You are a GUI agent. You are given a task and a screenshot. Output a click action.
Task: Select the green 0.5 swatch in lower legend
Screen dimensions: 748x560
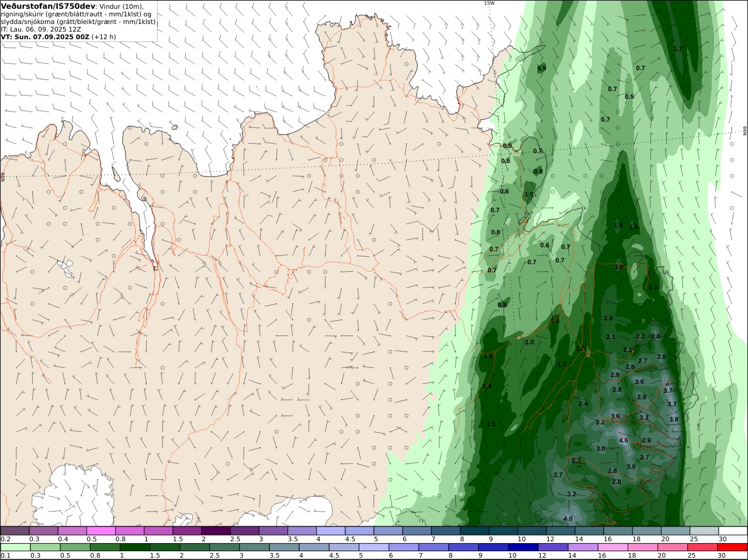[74, 547]
